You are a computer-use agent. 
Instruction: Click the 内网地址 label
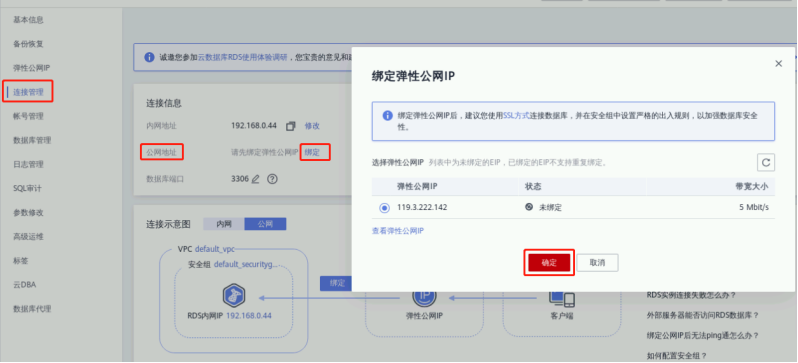coord(161,126)
